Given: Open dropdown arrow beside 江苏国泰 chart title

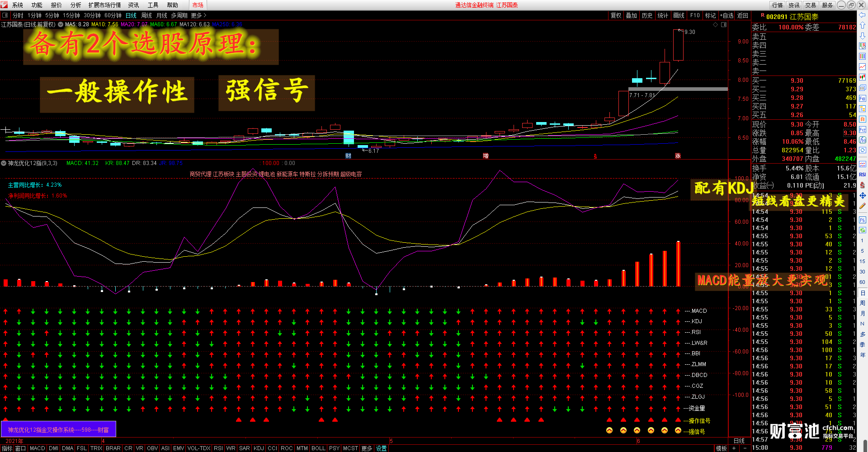Looking at the screenshot, I should click(61, 24).
